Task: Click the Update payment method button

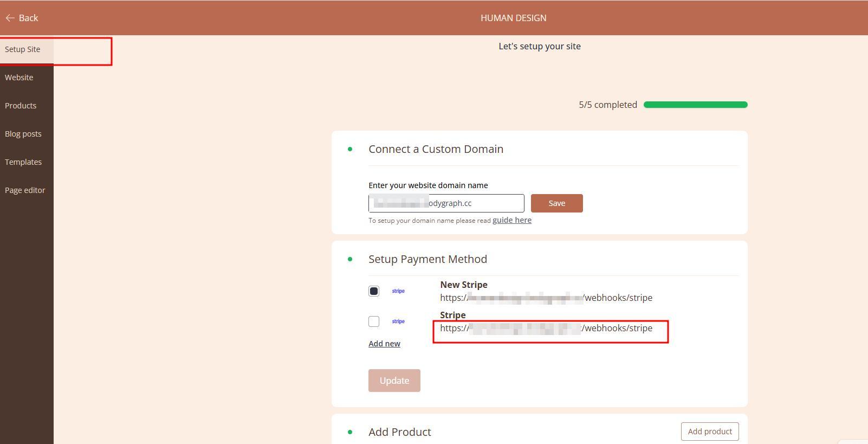Action: 394,381
